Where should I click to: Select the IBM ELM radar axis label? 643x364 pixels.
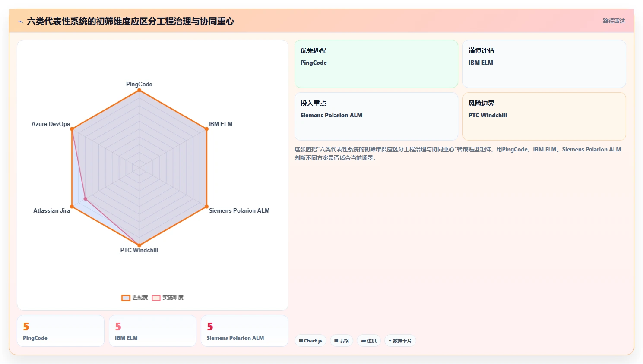(x=220, y=124)
